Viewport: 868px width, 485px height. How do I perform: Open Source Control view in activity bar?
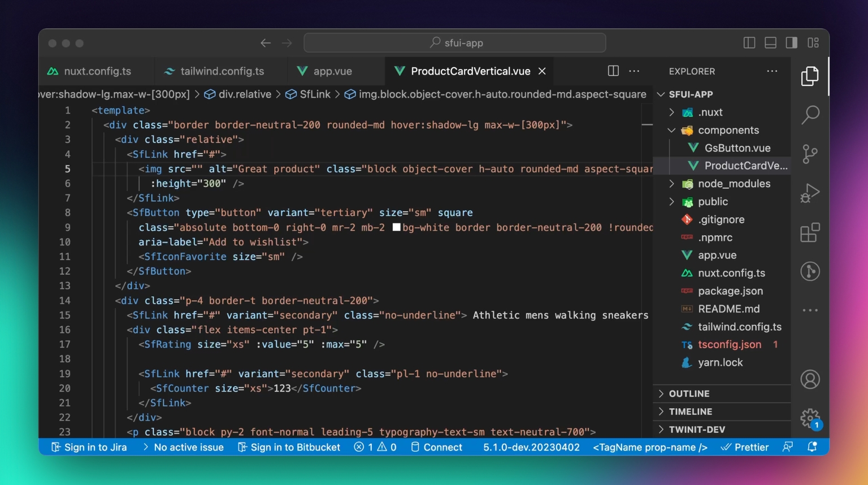pyautogui.click(x=810, y=154)
